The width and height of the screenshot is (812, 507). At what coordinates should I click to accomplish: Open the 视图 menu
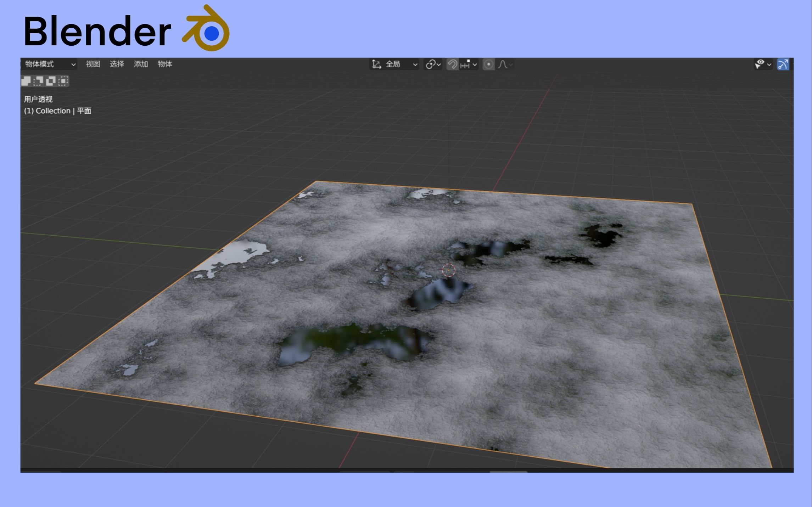[93, 64]
